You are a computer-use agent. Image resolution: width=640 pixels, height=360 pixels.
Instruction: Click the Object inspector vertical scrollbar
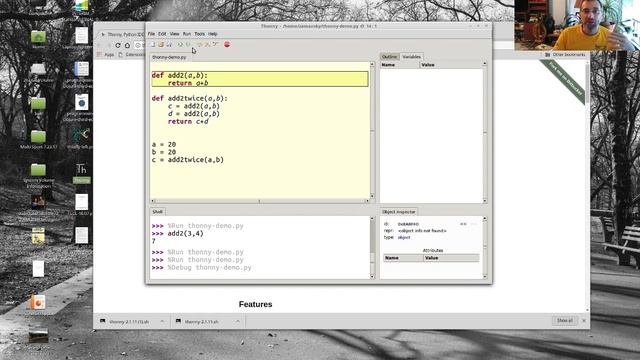pyautogui.click(x=485, y=247)
